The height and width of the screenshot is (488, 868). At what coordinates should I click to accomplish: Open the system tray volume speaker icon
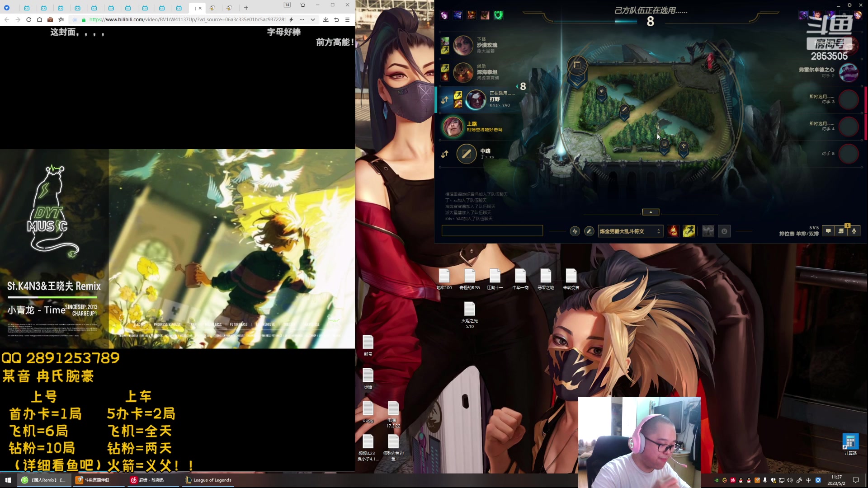[x=790, y=480]
